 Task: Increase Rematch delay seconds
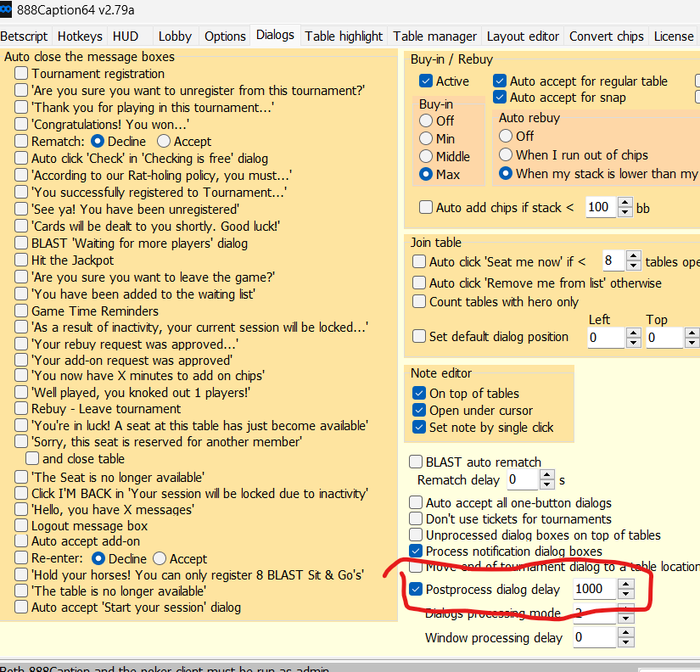(547, 475)
